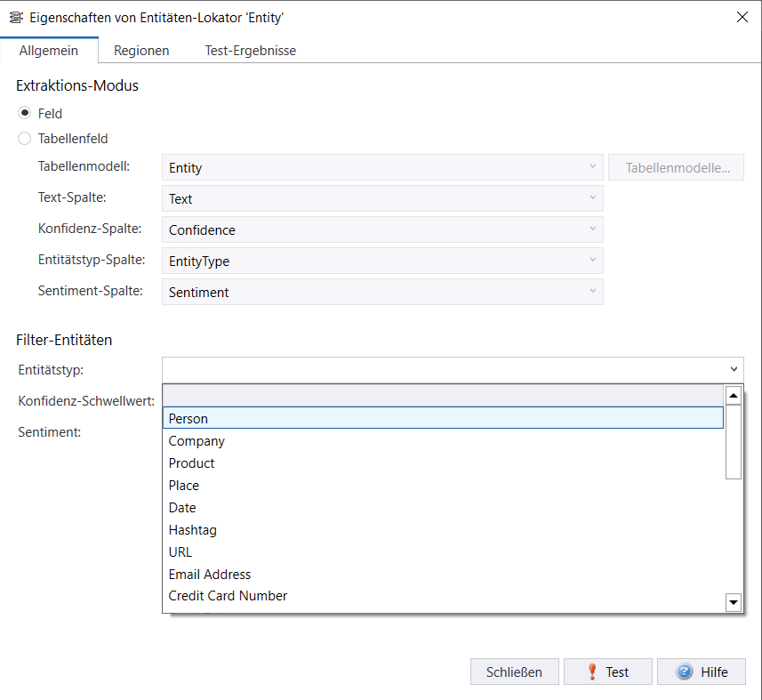Select Date entity type option
This screenshot has width=762, height=700.
point(182,508)
